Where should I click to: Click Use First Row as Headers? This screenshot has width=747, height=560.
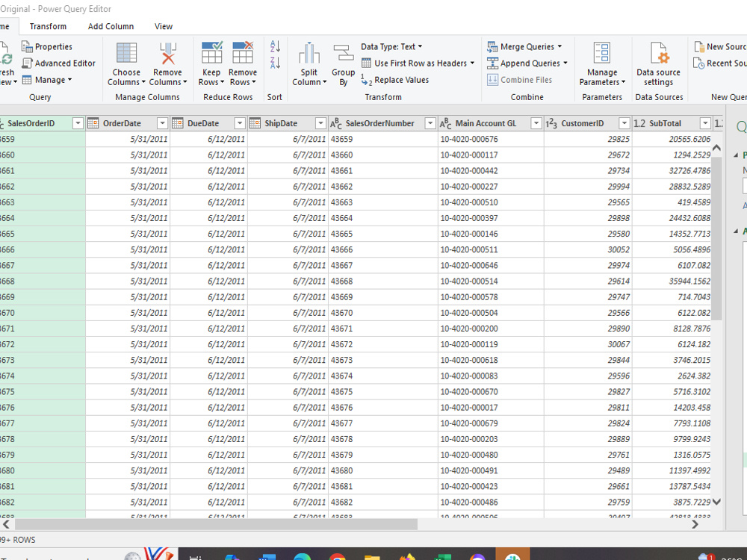[418, 63]
